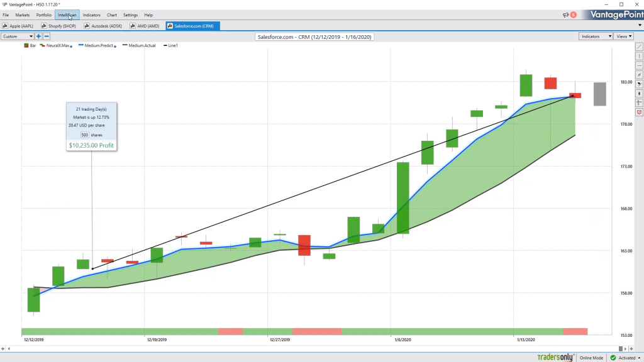Click the TradersOnly logo in status bar

tap(555, 358)
